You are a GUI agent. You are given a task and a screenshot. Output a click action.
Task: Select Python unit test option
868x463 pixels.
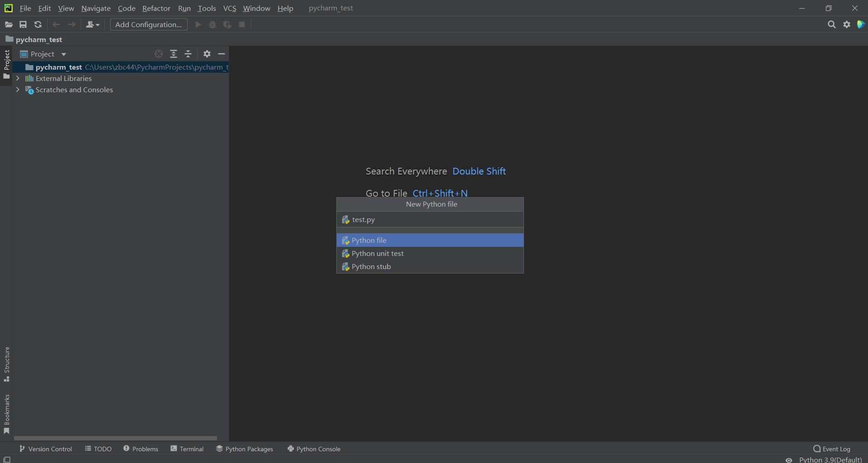point(430,253)
